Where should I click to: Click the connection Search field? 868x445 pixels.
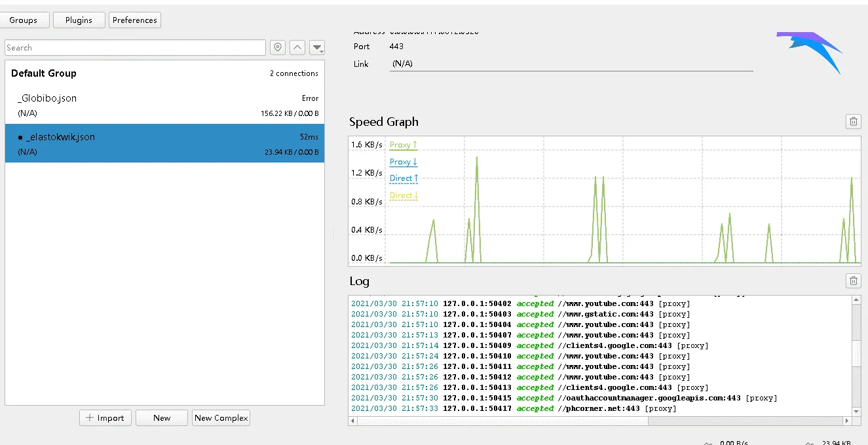coord(135,48)
